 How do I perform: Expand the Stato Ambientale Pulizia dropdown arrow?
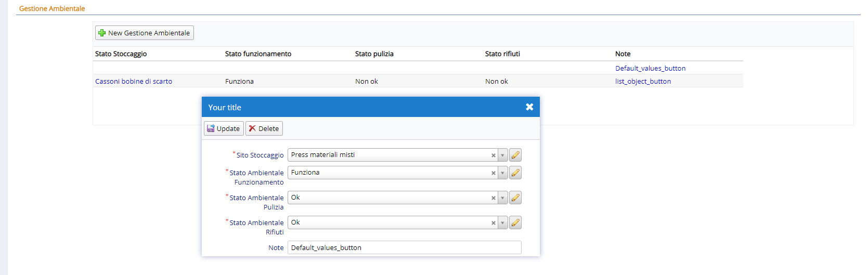502,198
